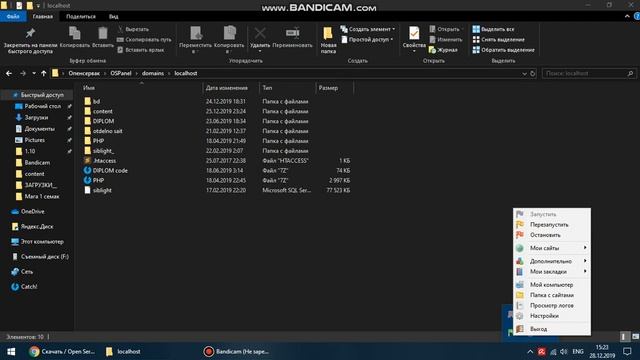Sort by Дата изменения column
The width and height of the screenshot is (640, 360).
[227, 88]
